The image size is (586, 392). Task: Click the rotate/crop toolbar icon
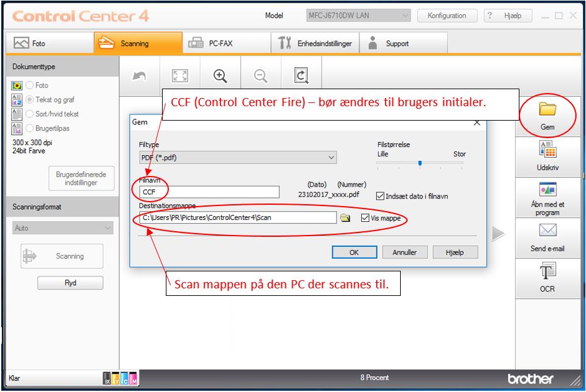tap(301, 75)
